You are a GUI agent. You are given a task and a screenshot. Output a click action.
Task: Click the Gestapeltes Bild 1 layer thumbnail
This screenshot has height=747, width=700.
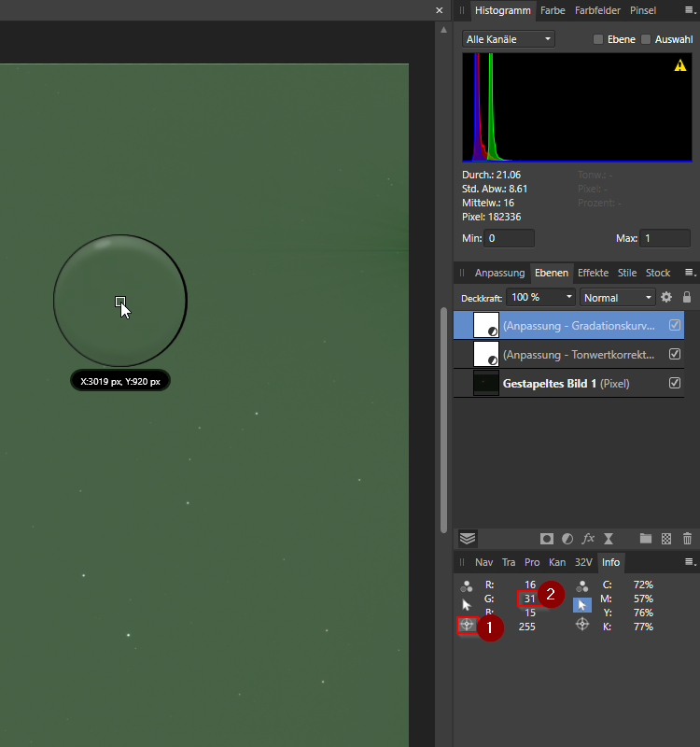486,383
